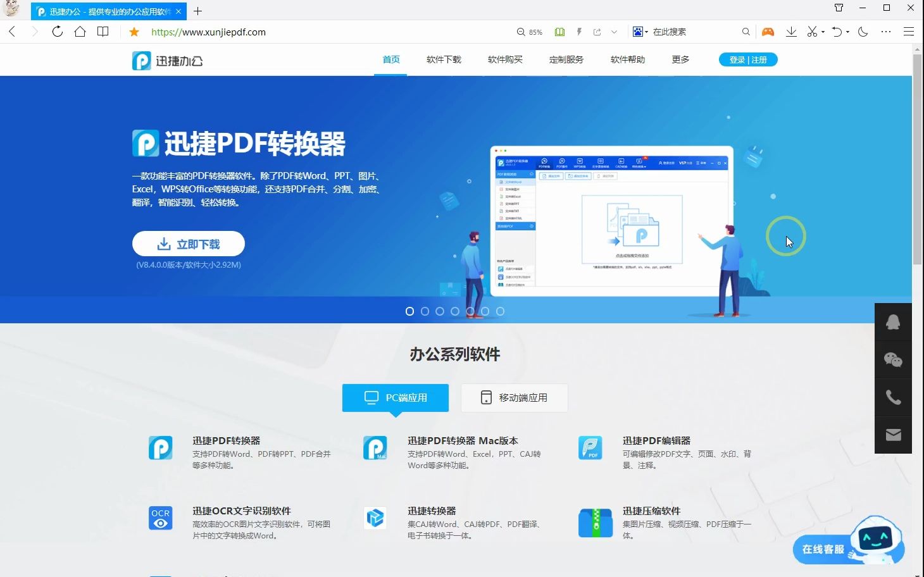924x577 pixels.
Task: Open the reading list book icon
Action: pyautogui.click(x=103, y=32)
